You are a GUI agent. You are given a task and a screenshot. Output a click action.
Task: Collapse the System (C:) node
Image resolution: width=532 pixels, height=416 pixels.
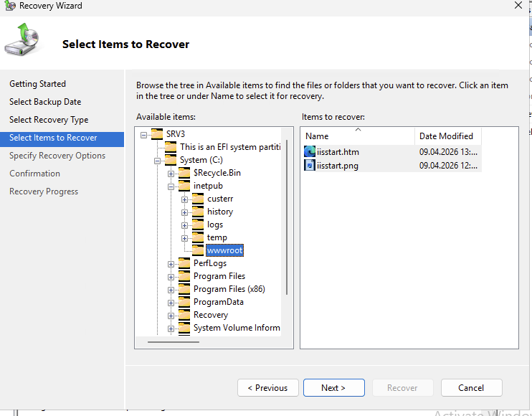(157, 161)
